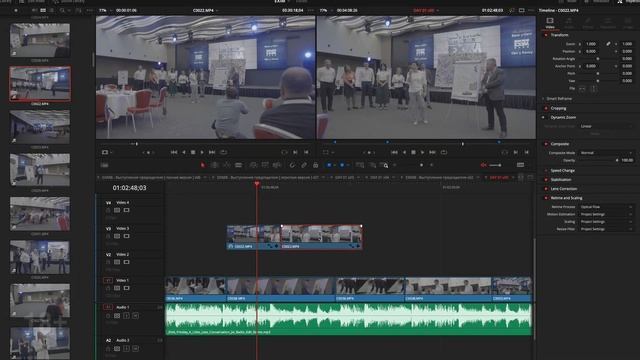This screenshot has height=360, width=640.
Task: Set the V1 track destination control
Action: 108,280
